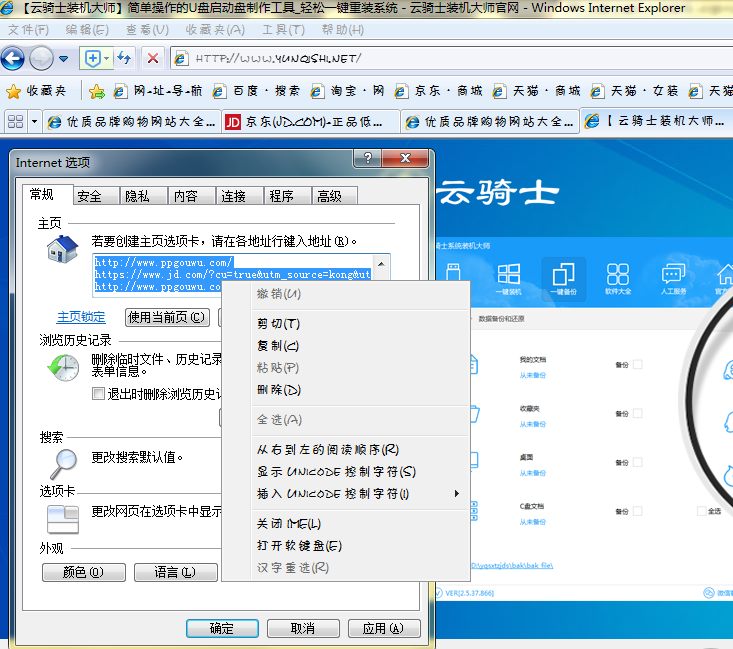Click the 软件大全 grid icon on webpage

618,278
